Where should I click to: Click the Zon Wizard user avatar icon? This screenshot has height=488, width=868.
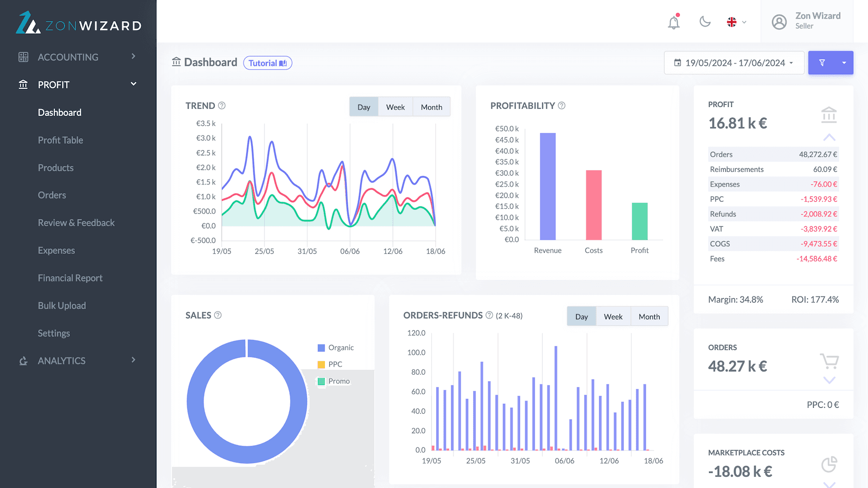pyautogui.click(x=779, y=22)
